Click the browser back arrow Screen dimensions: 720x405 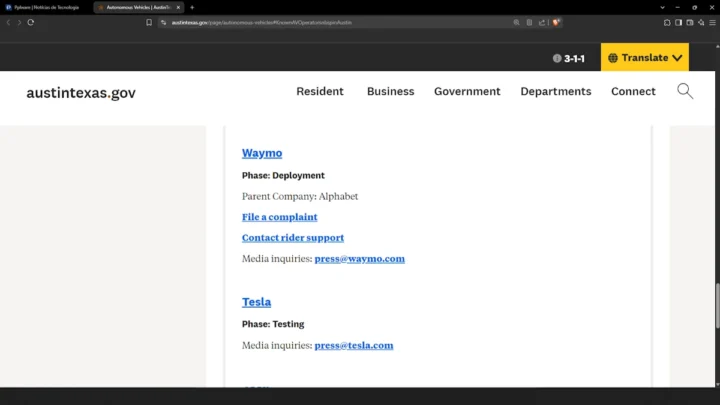pos(8,22)
